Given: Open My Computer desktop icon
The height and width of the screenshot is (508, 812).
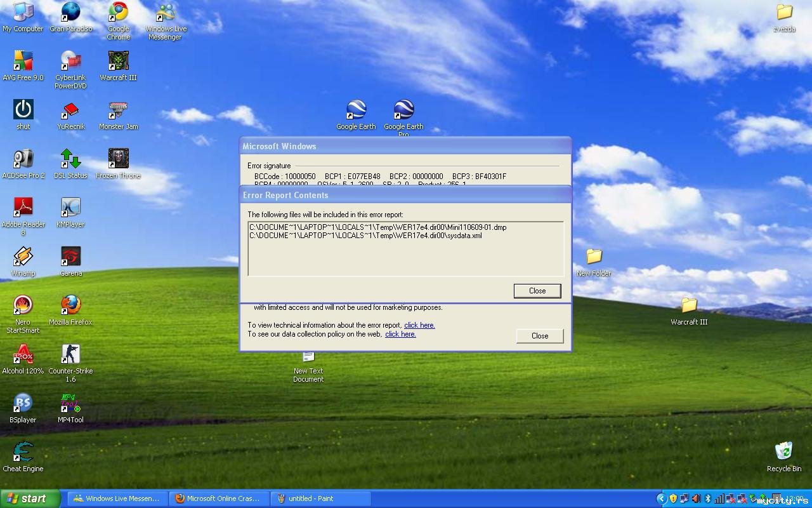Looking at the screenshot, I should pyautogui.click(x=23, y=17).
